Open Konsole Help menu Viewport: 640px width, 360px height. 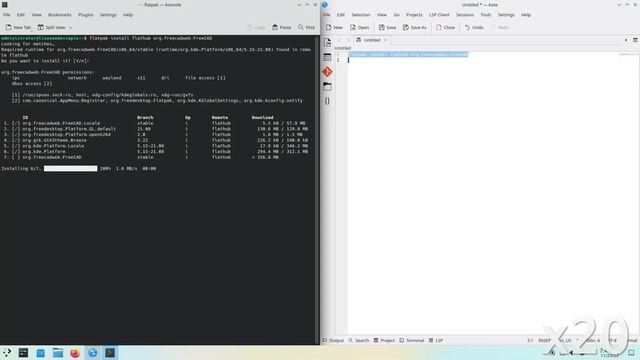(128, 15)
